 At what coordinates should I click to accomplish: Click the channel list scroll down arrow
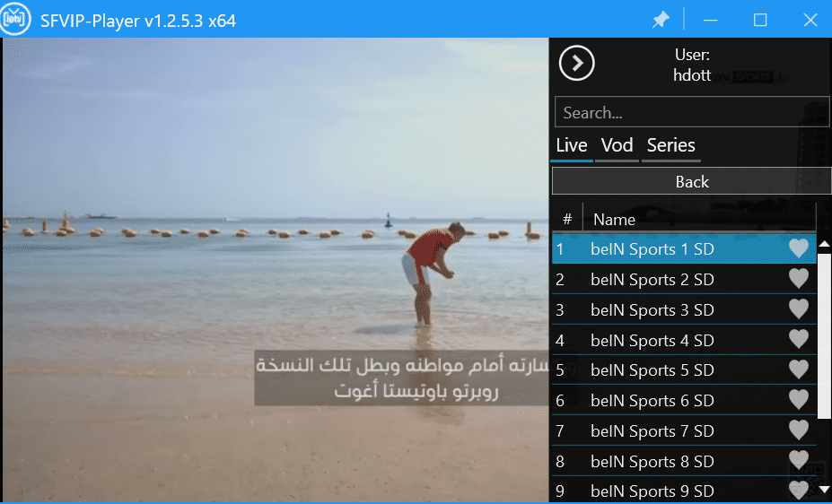tap(824, 489)
